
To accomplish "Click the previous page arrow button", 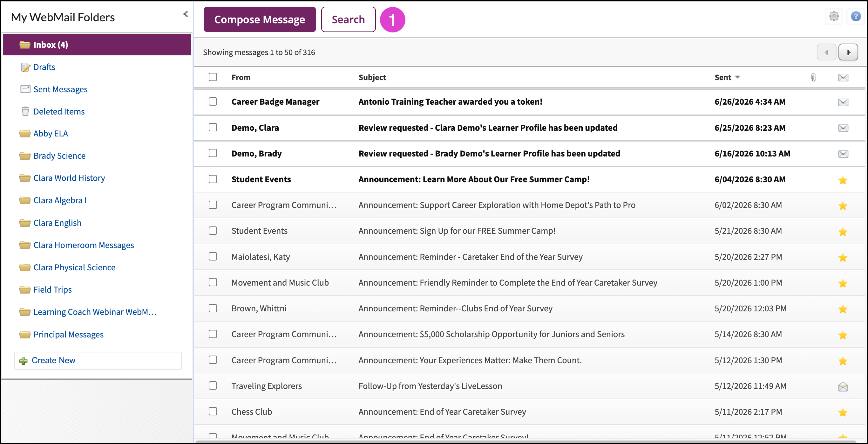I will (x=826, y=52).
